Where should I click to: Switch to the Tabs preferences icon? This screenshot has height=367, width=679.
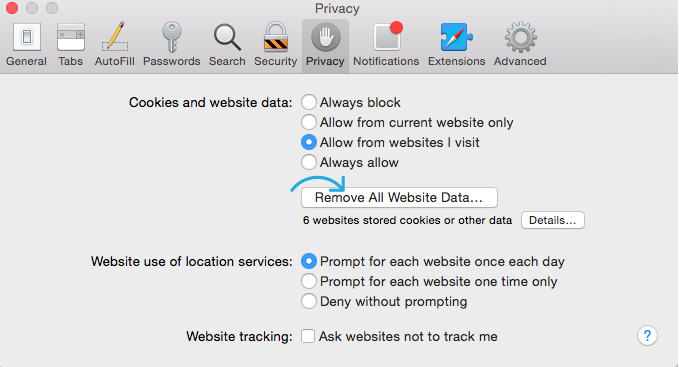pyautogui.click(x=71, y=45)
